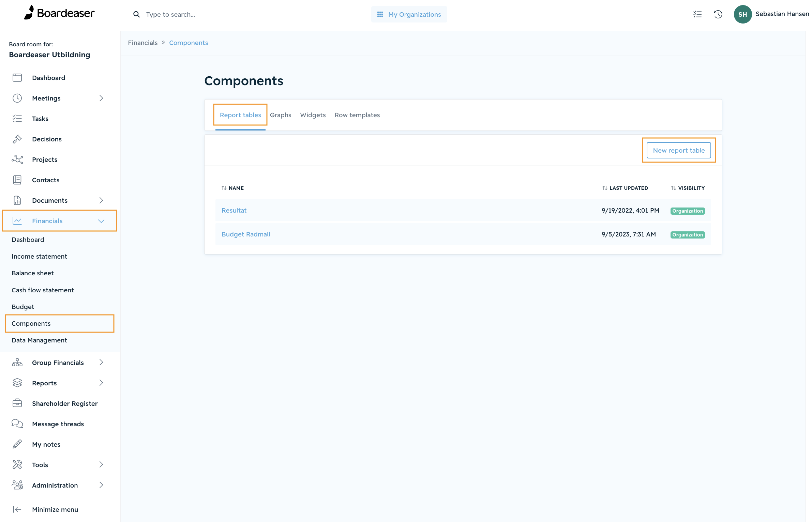Click the SH user avatar
This screenshot has height=522, width=812.
coord(742,14)
